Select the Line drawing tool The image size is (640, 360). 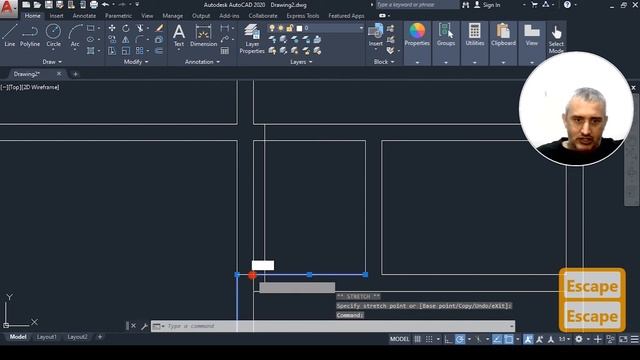coord(9,36)
